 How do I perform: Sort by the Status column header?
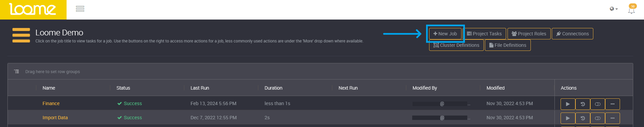(x=123, y=88)
